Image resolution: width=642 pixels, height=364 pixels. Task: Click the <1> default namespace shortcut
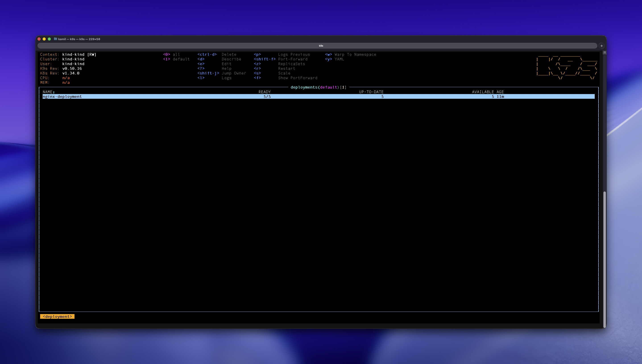176,59
